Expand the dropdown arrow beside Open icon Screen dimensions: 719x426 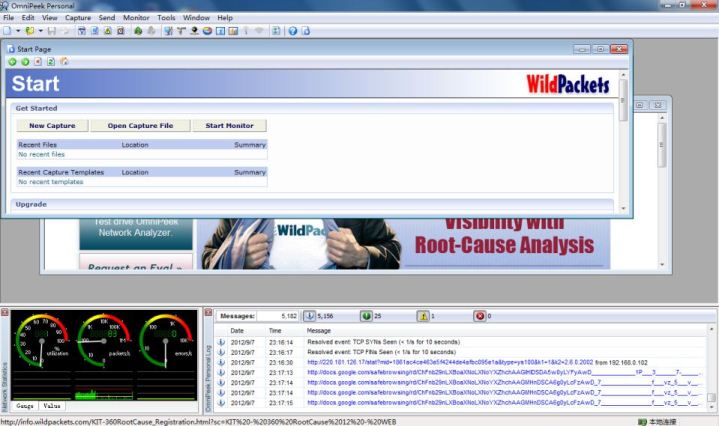[x=40, y=31]
